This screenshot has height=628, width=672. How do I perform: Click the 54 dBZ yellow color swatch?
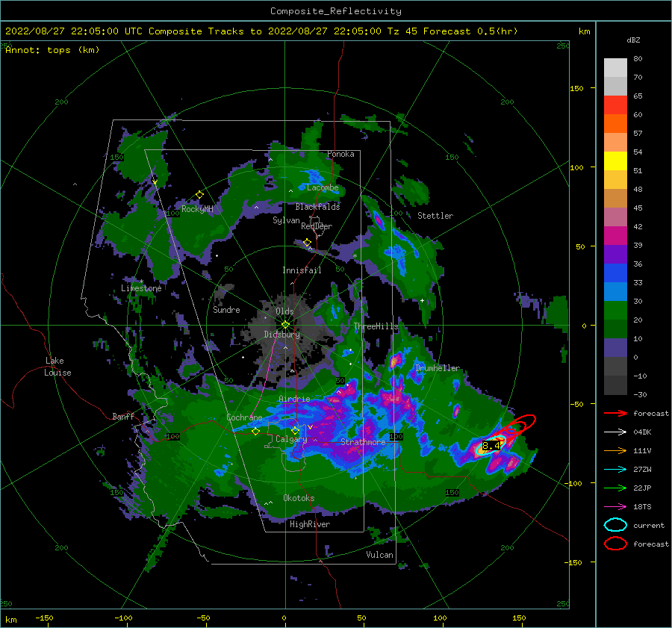[615, 161]
